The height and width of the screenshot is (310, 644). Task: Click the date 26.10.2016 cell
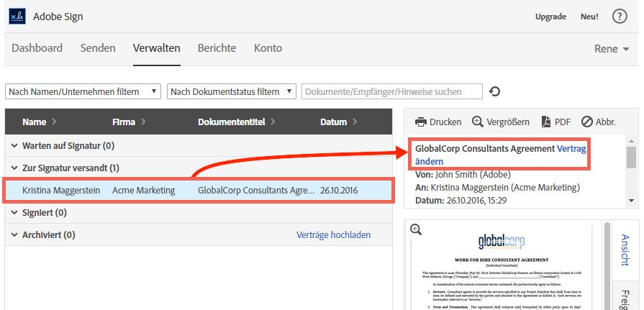point(339,191)
